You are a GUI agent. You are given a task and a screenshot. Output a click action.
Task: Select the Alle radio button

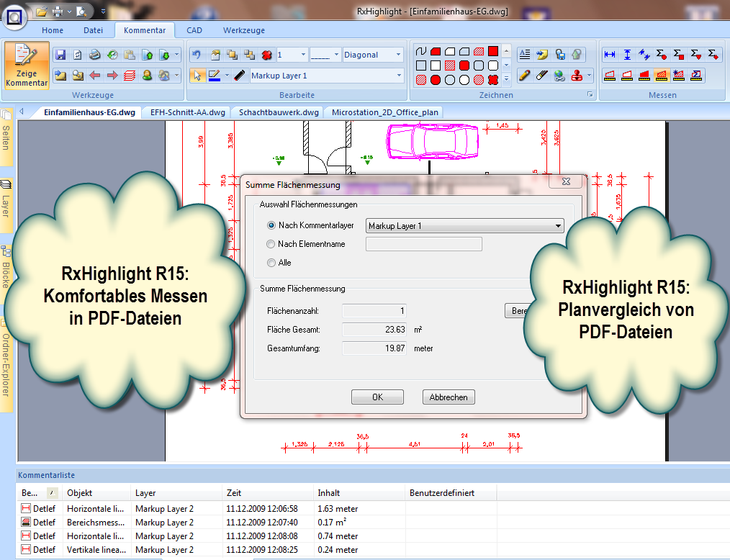tap(271, 263)
